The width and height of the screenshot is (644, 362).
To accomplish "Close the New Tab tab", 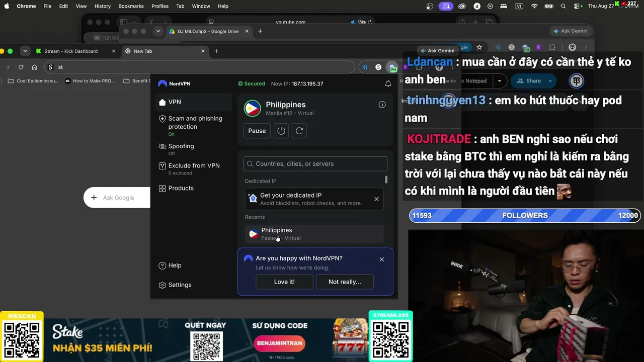I will 203,51.
